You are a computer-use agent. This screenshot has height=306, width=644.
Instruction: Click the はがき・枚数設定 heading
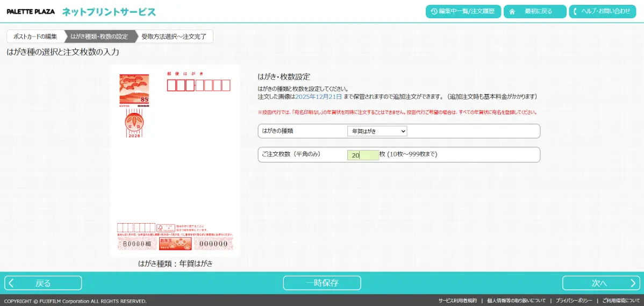tap(284, 77)
